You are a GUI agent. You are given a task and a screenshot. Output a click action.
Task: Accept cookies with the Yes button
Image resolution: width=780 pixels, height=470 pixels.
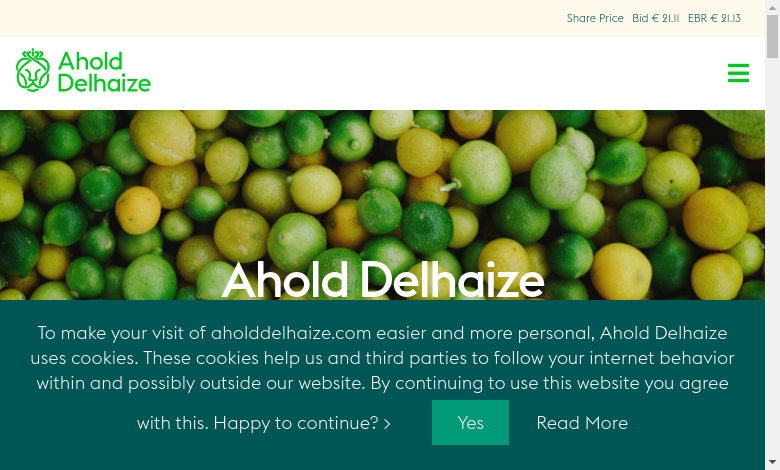tap(470, 423)
